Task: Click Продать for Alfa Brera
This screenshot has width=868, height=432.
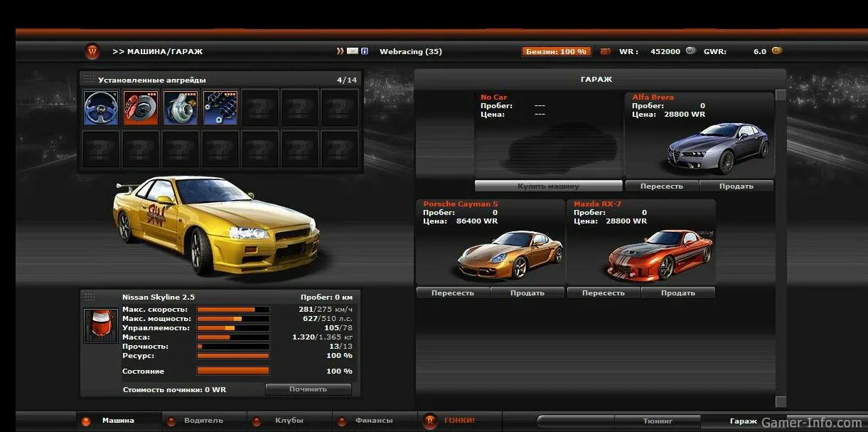Action: [736, 186]
